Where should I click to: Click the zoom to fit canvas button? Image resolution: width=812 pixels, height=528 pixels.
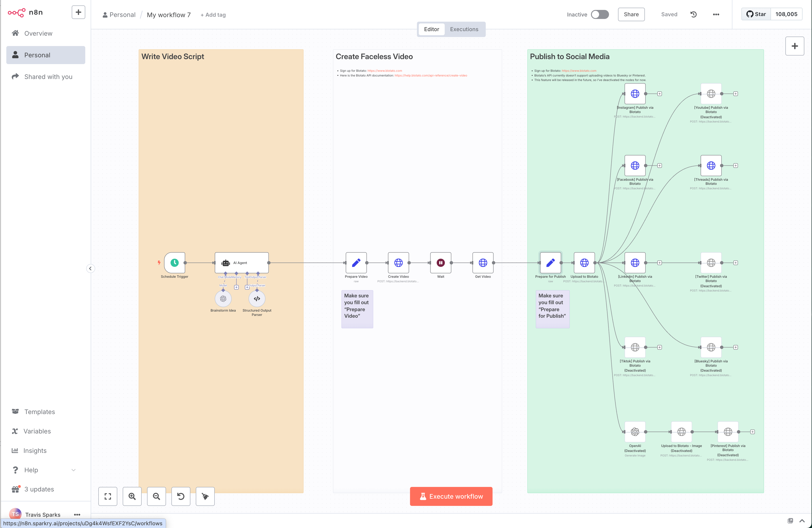click(x=108, y=496)
